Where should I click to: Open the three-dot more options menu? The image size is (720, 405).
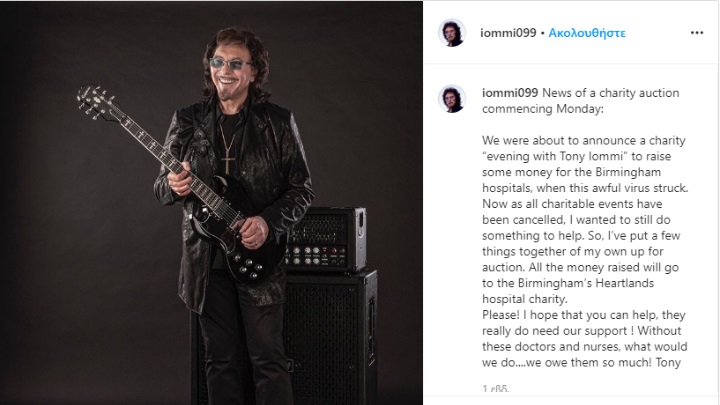tap(697, 33)
